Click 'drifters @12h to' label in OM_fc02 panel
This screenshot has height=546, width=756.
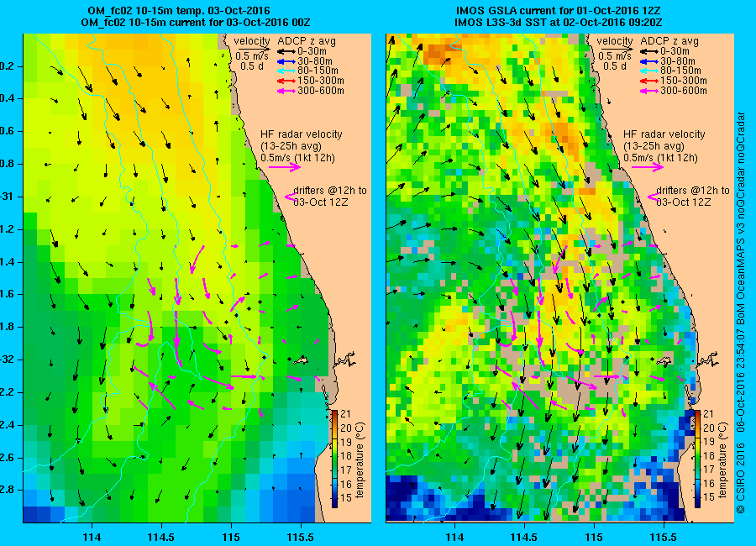[x=330, y=191]
